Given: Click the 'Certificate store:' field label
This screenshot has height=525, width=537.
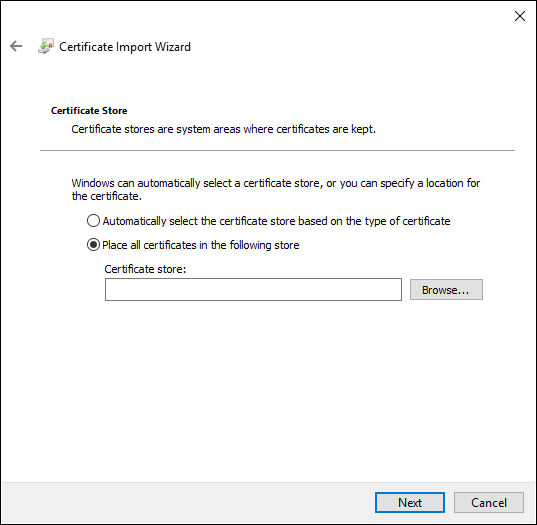Looking at the screenshot, I should (x=145, y=269).
